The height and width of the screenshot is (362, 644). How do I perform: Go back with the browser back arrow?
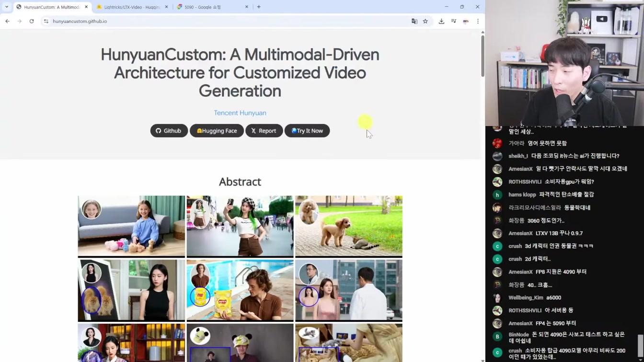tap(7, 21)
